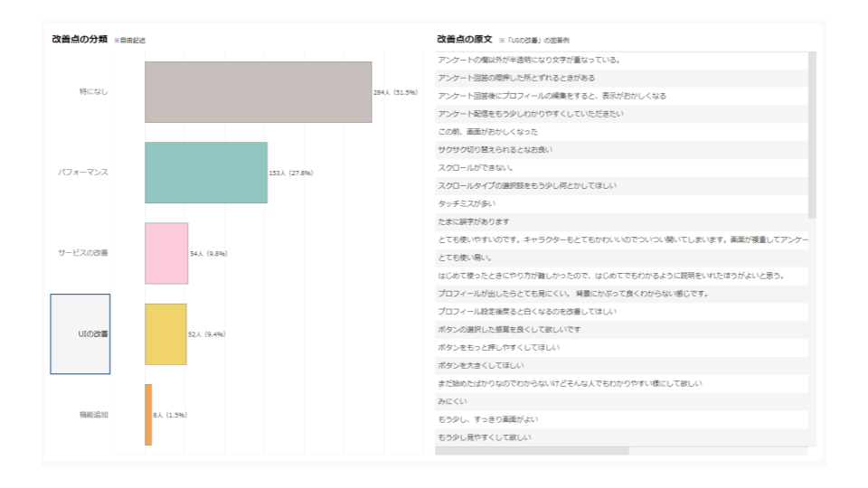
Task: Click the pink サービスの改善 bar
Action: pyautogui.click(x=166, y=253)
